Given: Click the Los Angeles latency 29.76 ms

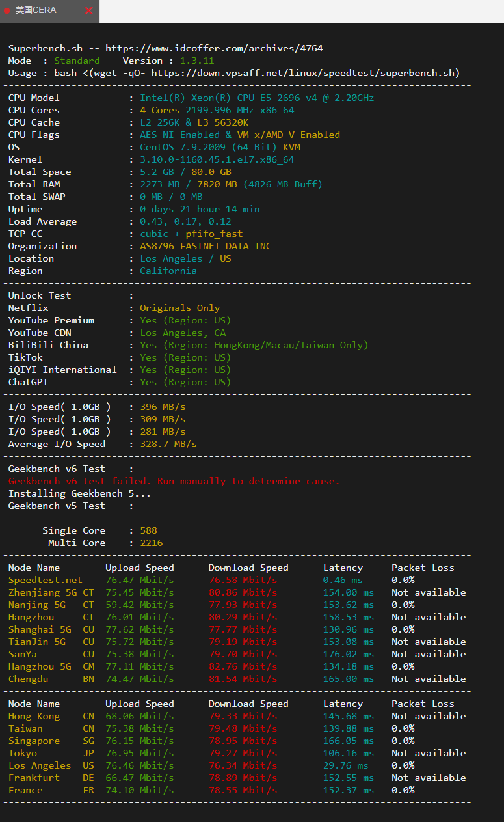Looking at the screenshot, I should [x=345, y=765].
